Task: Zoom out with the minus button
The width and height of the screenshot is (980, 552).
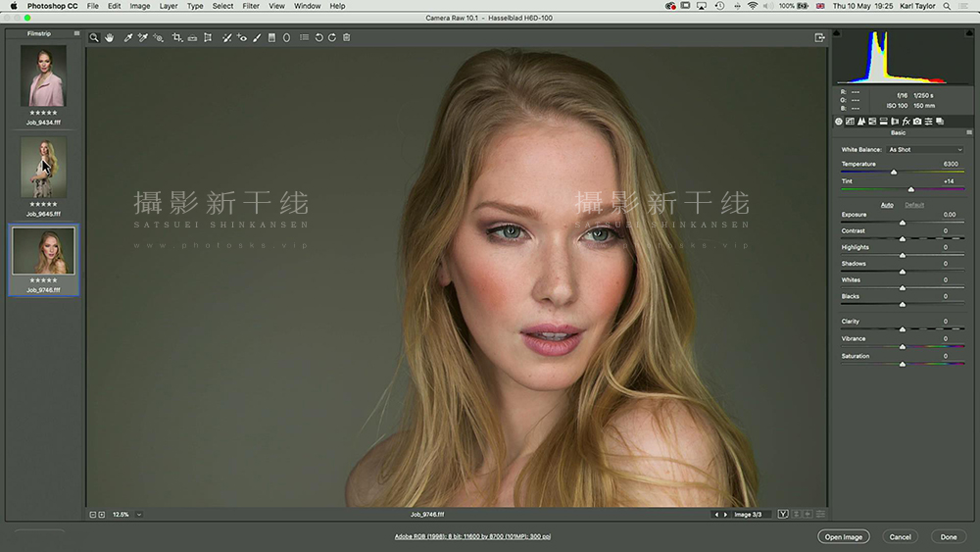Action: click(92, 515)
